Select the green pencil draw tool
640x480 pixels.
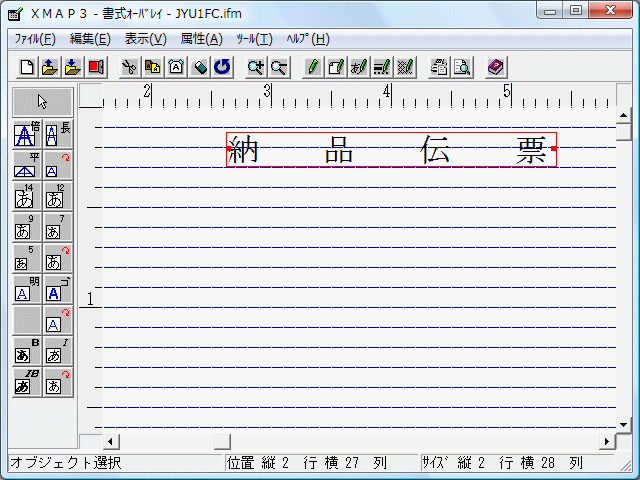pyautogui.click(x=313, y=67)
